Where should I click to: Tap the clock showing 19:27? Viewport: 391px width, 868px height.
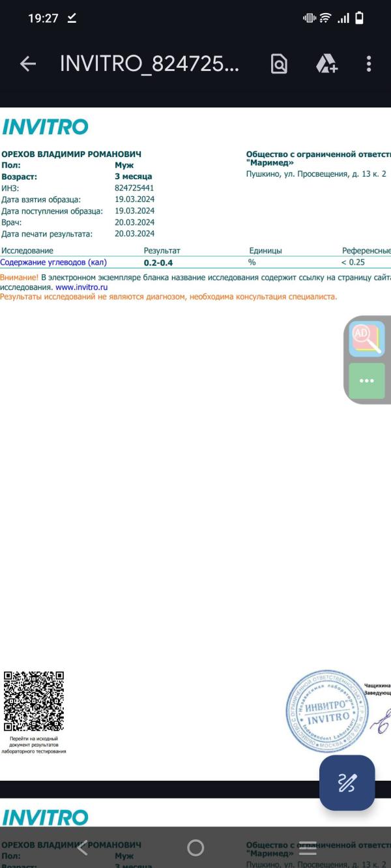[x=43, y=19]
